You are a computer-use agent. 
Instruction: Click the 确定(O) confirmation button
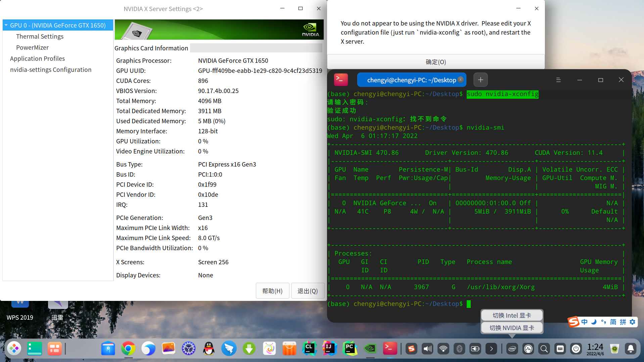click(435, 62)
